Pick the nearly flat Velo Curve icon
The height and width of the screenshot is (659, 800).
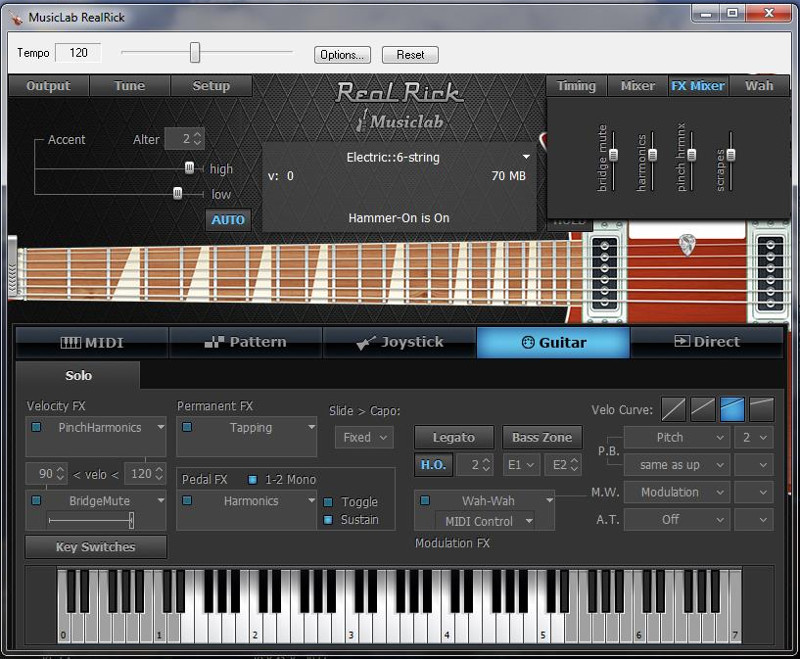pyautogui.click(x=762, y=409)
